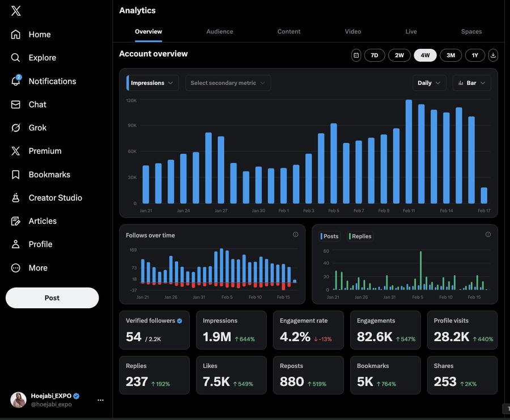
Task: Click the Hoejabi_EXPO account avatar
Action: coord(18,400)
